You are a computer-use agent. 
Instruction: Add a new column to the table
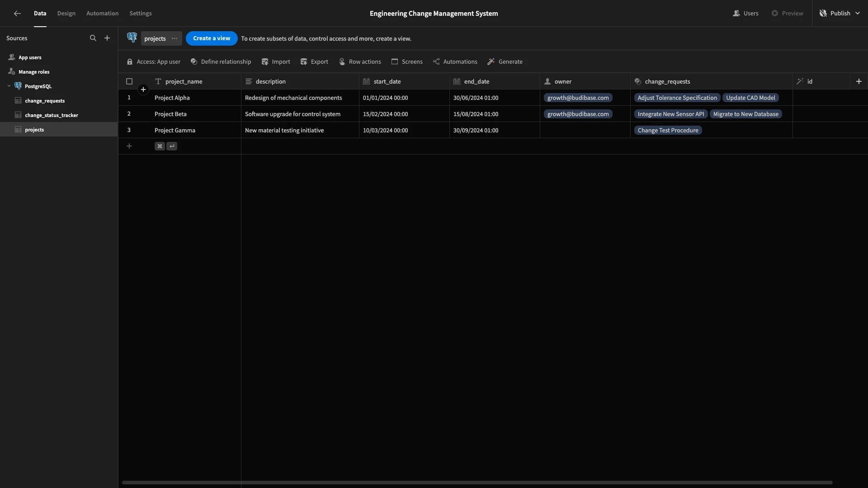[x=859, y=81]
